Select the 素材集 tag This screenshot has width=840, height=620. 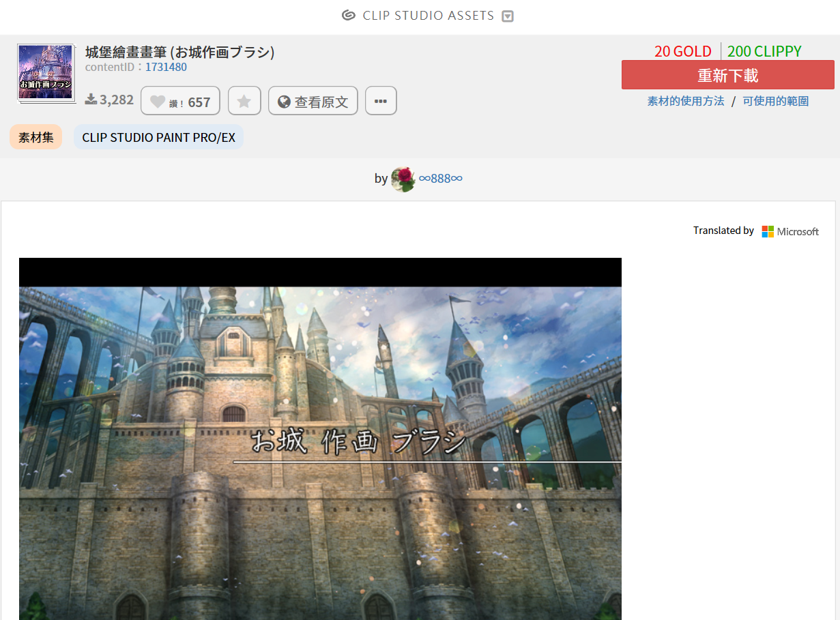(36, 137)
